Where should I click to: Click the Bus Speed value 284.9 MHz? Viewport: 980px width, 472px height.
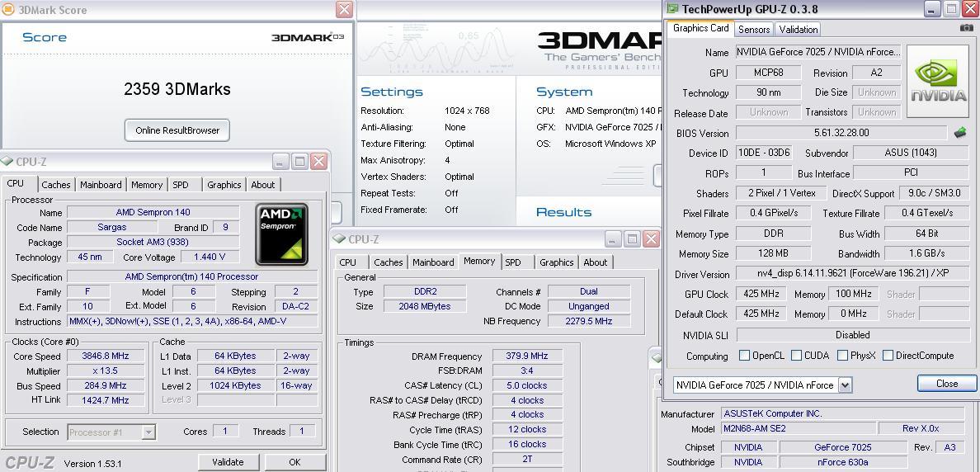pyautogui.click(x=105, y=385)
